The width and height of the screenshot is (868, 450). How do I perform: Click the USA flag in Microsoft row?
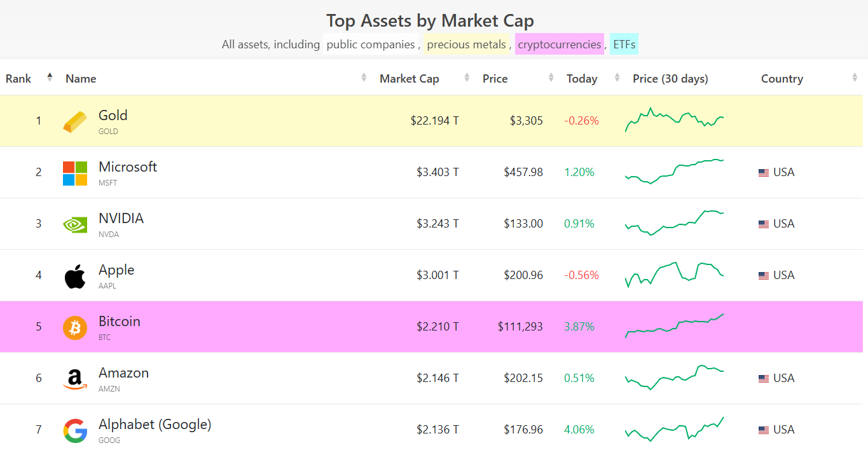point(764,172)
